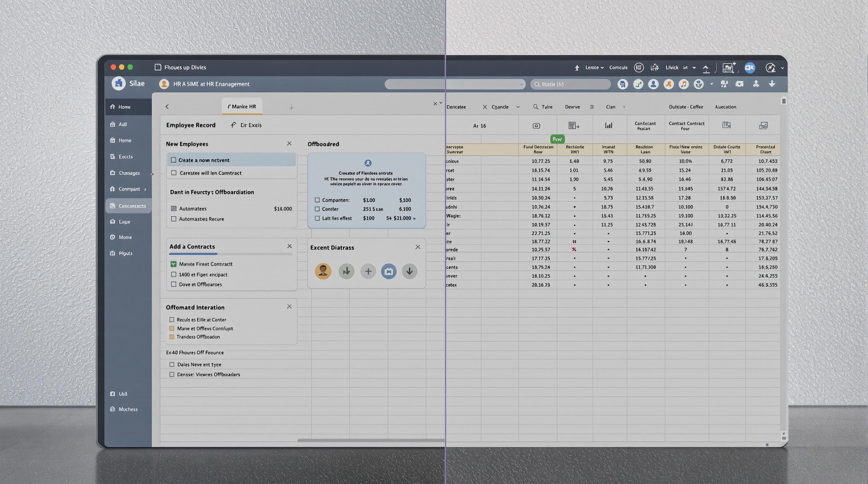Check the Companten checkbox in Offboodred card

tap(317, 200)
